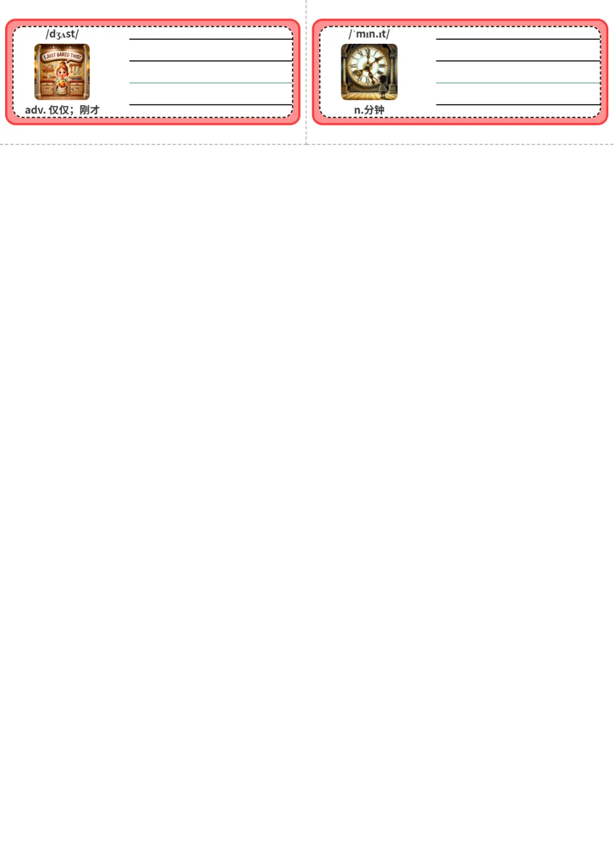Click the second black line in the just card
The image size is (614, 868).
pos(211,61)
